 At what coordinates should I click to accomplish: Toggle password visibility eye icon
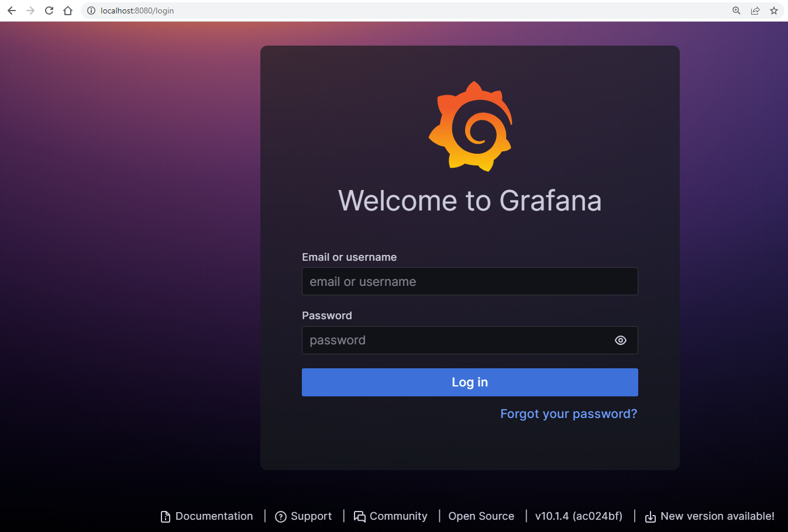click(x=621, y=340)
